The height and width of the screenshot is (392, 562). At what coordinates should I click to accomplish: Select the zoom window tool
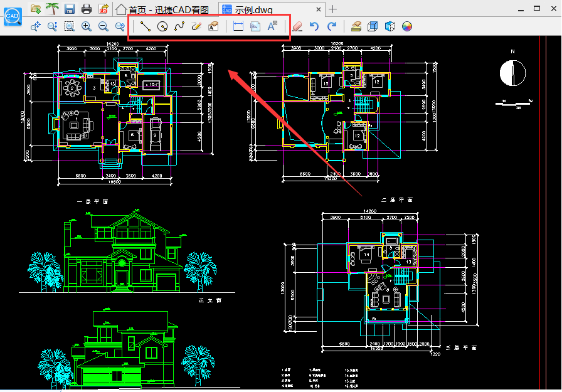(x=69, y=26)
